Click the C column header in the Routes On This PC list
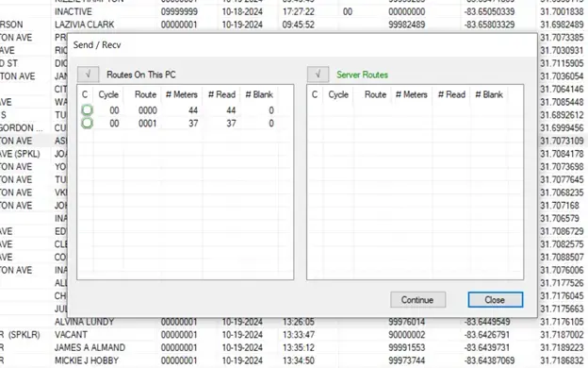Image resolution: width=588 pixels, height=368 pixels. [85, 94]
